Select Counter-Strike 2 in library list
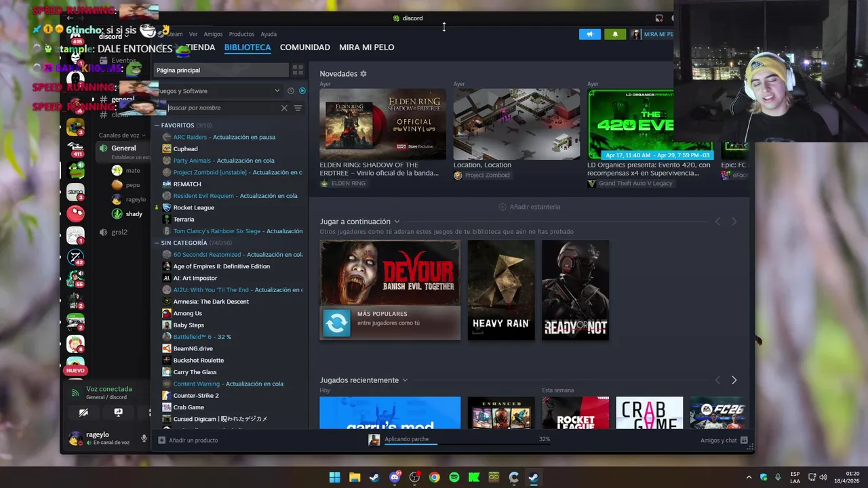Screen dimensions: 868x488 click(196, 395)
